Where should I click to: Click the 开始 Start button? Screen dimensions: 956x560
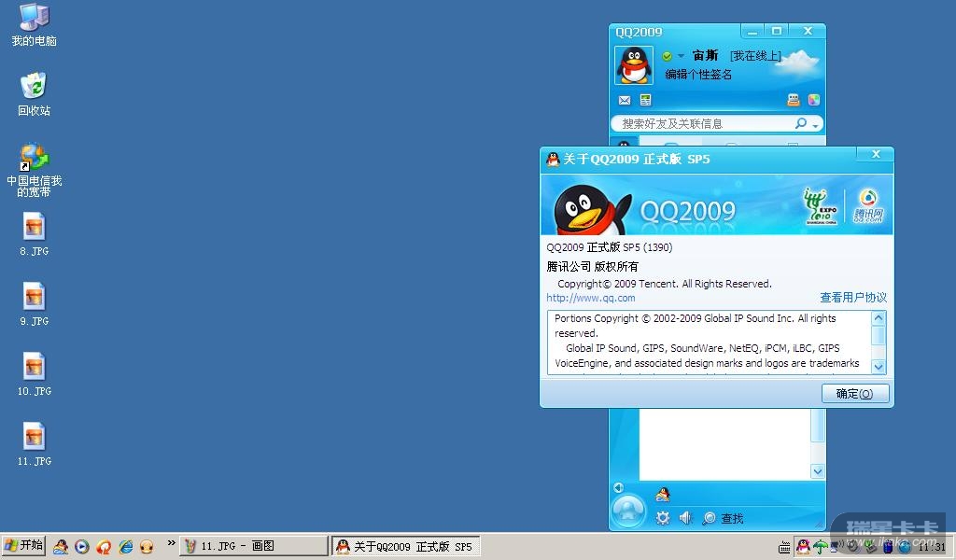23,545
